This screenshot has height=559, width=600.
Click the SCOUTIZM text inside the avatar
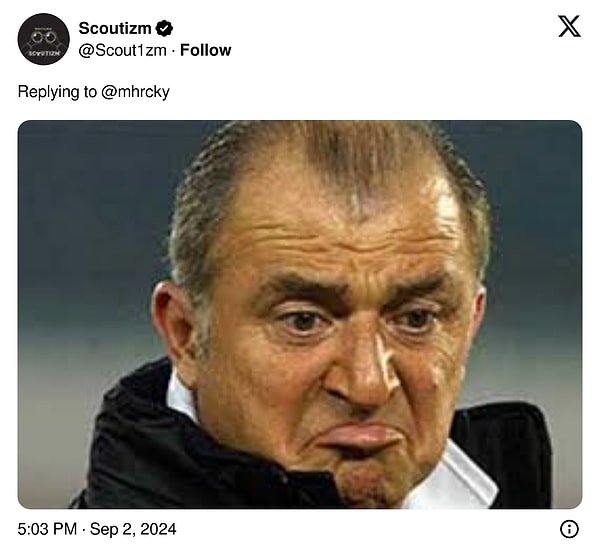click(x=44, y=52)
